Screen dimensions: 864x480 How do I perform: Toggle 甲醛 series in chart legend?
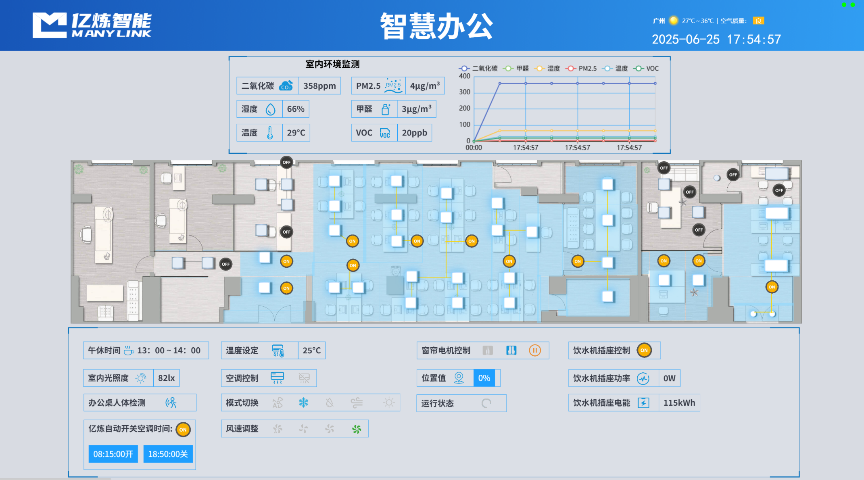point(516,68)
